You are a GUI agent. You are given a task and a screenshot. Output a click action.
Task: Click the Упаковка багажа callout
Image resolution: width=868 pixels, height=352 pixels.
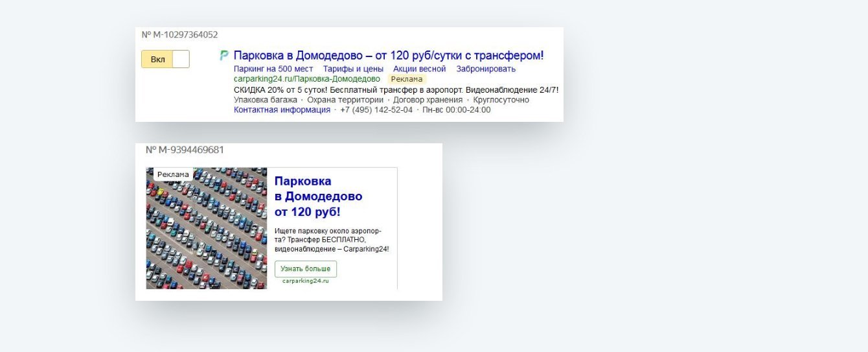pos(266,100)
